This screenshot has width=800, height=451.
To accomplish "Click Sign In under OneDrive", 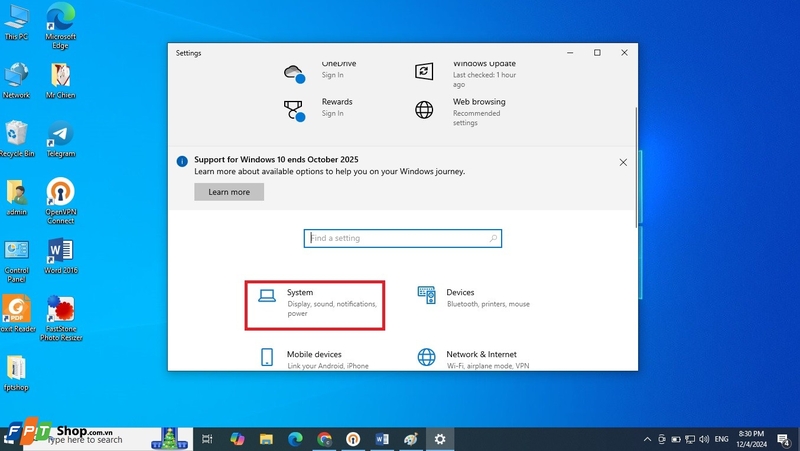I will [333, 75].
